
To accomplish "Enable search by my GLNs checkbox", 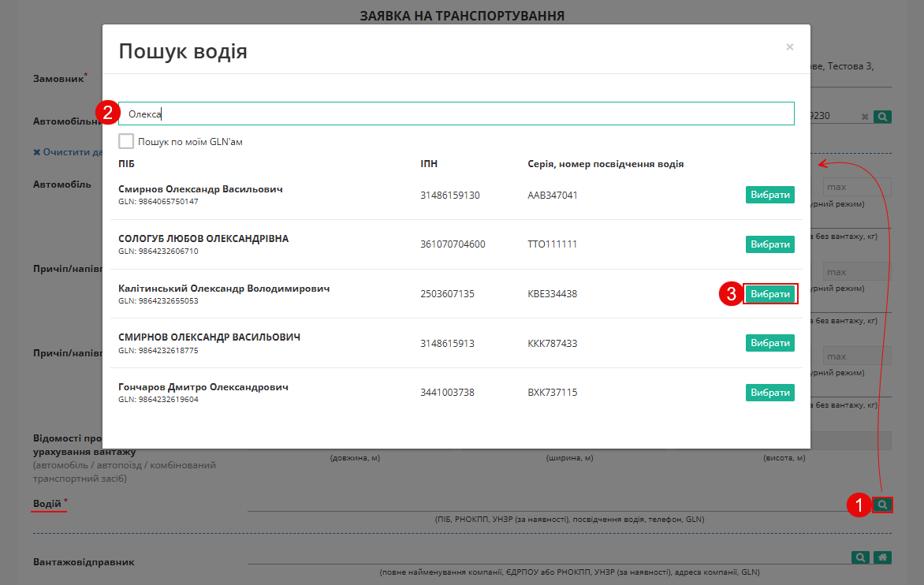I will pos(126,141).
